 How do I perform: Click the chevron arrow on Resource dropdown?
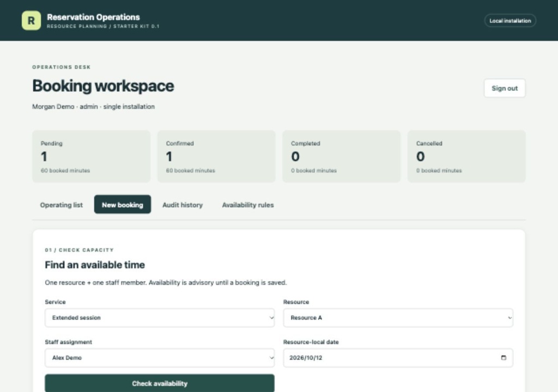click(x=510, y=317)
